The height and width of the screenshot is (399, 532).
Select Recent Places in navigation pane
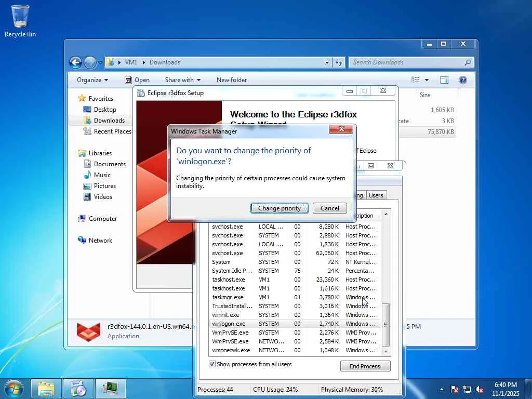[107, 131]
